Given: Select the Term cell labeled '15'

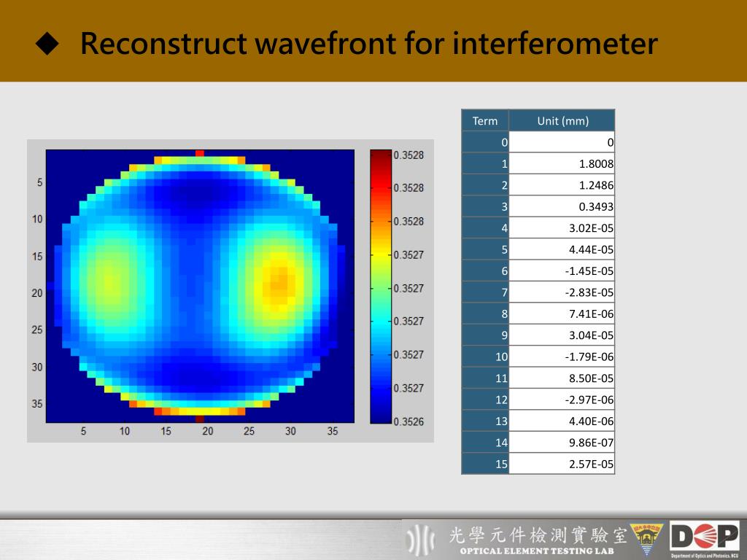Looking at the screenshot, I should 485,463.
